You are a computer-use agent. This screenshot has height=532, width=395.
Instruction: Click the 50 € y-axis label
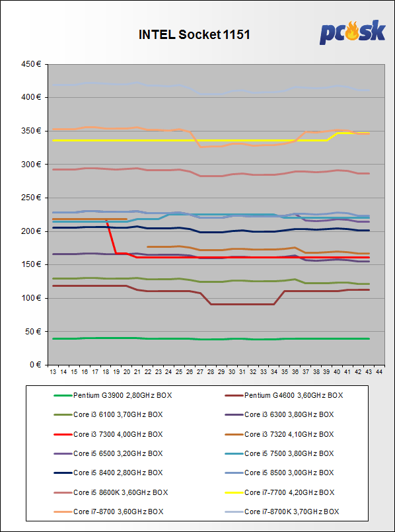tap(34, 332)
